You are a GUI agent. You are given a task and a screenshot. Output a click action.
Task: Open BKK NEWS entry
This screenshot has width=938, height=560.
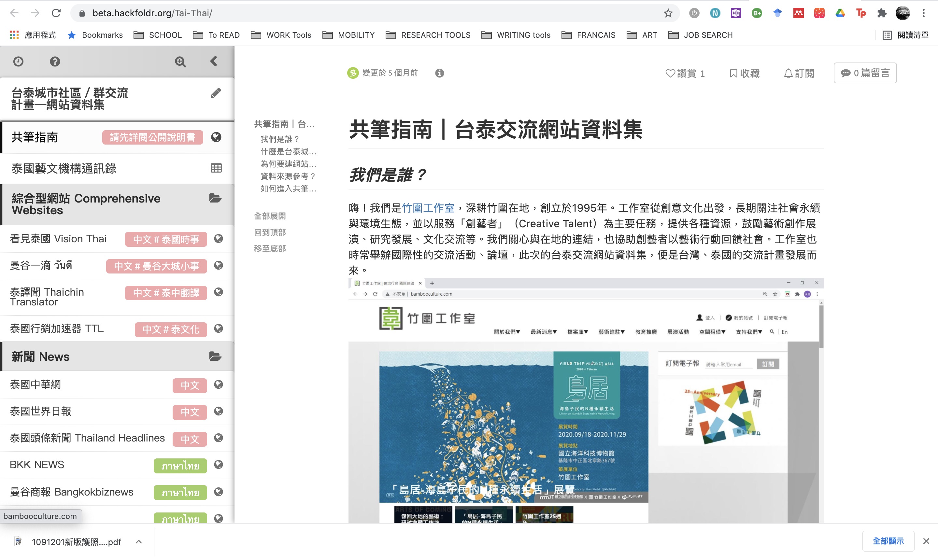click(37, 465)
